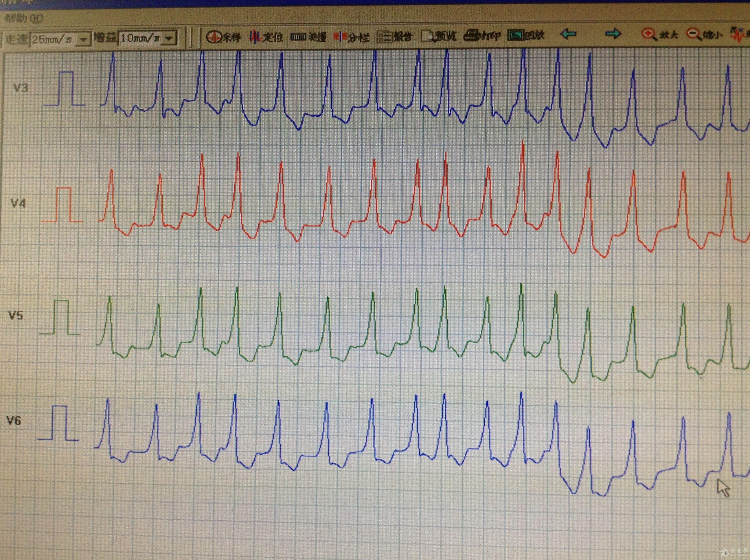Print the ECG with the 打印 icon
The image size is (750, 560).
pyautogui.click(x=482, y=35)
